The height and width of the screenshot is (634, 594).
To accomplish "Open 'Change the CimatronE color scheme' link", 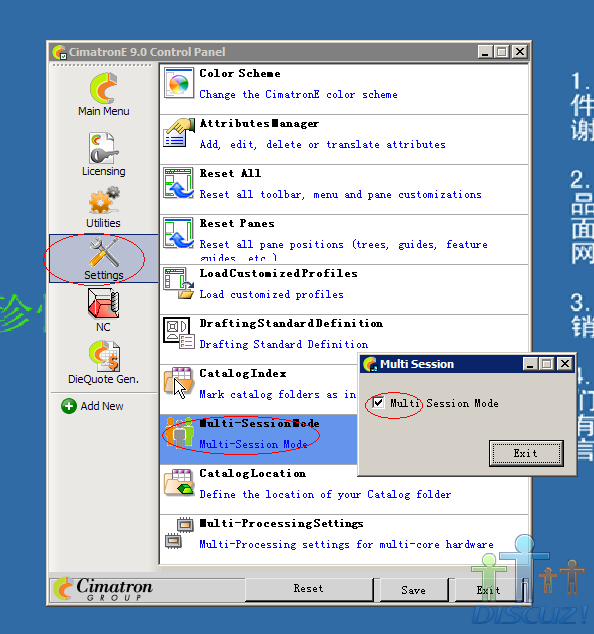I will (x=298, y=95).
